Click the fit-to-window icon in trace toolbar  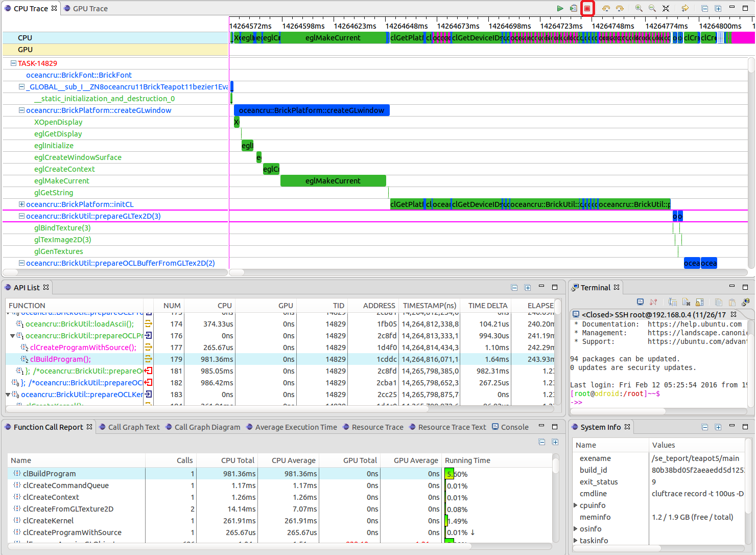[x=666, y=8]
